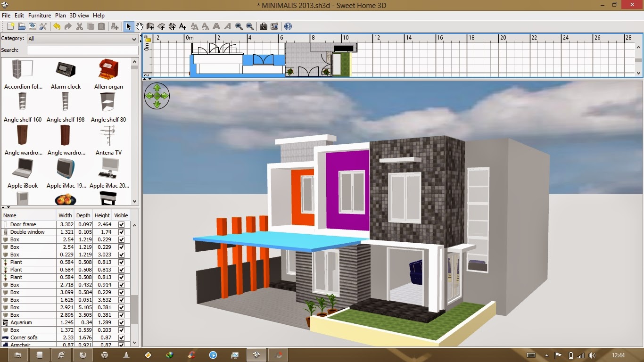Image resolution: width=644 pixels, height=362 pixels.
Task: Zoom in using the magnifier icon
Action: click(239, 26)
